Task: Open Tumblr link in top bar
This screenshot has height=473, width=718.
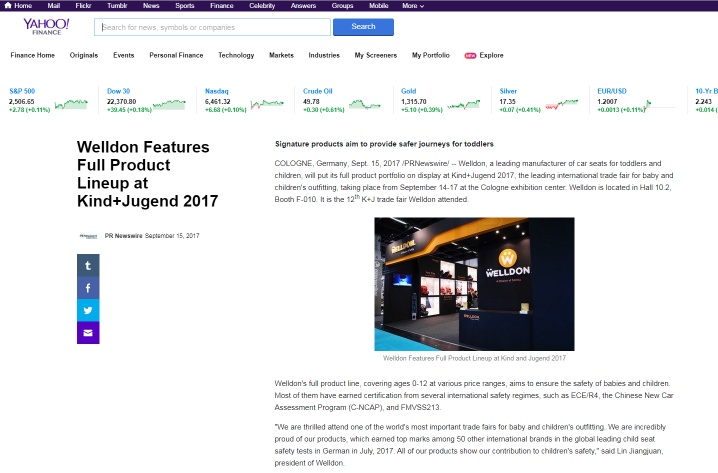Action: (x=117, y=5)
